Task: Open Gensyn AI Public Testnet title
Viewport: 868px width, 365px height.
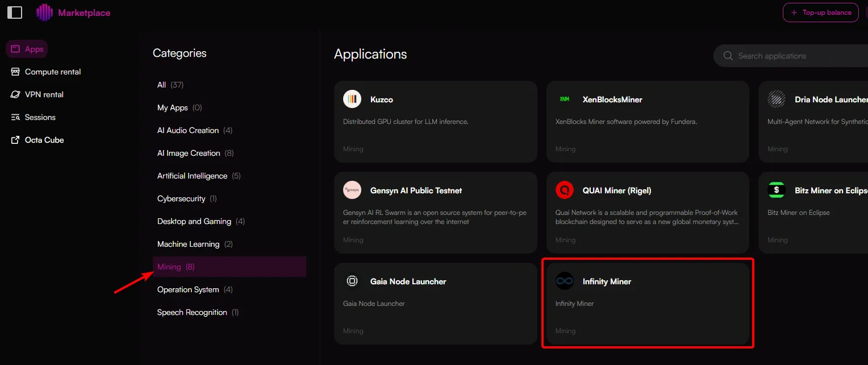Action: (416, 190)
